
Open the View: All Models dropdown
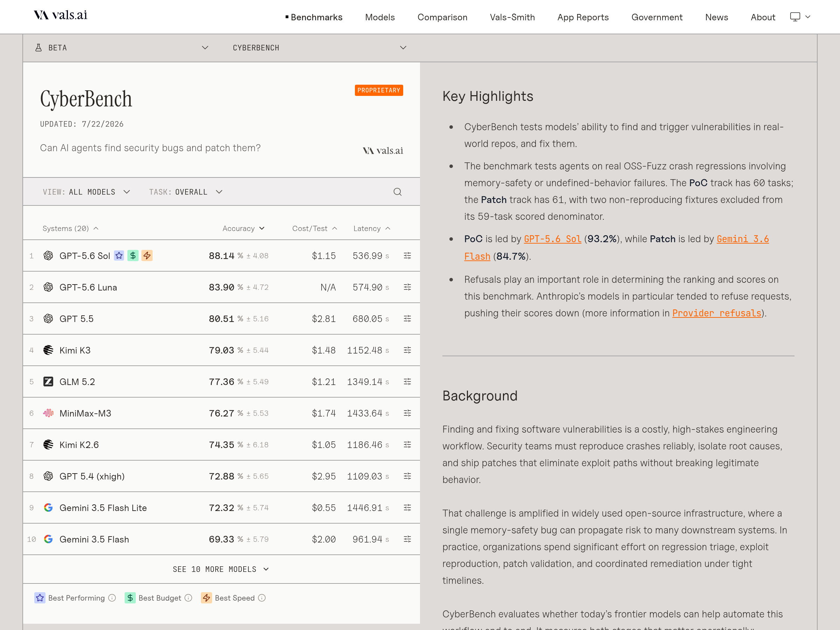click(86, 192)
